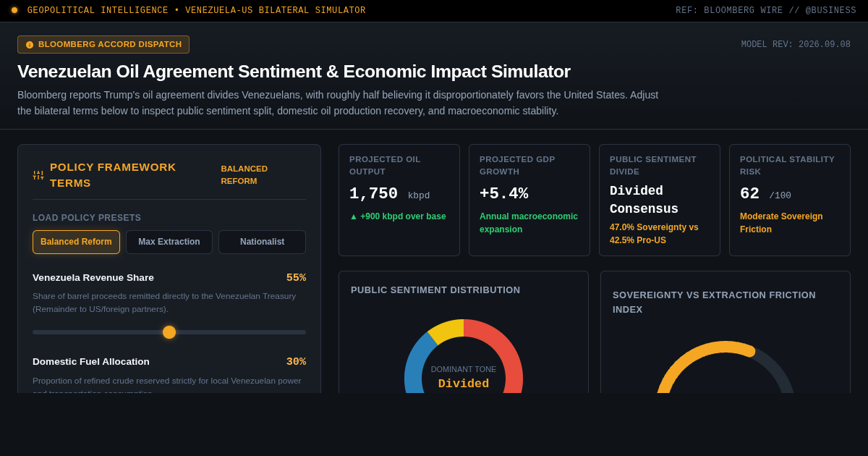Open the Projected Oil Output card
868x456 pixels.
[399, 200]
